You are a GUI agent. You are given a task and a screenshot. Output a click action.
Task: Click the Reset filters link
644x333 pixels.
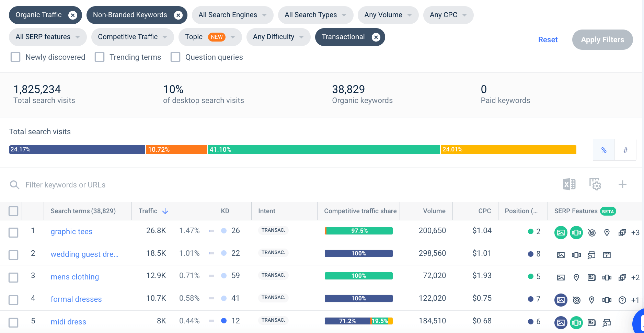pos(548,40)
